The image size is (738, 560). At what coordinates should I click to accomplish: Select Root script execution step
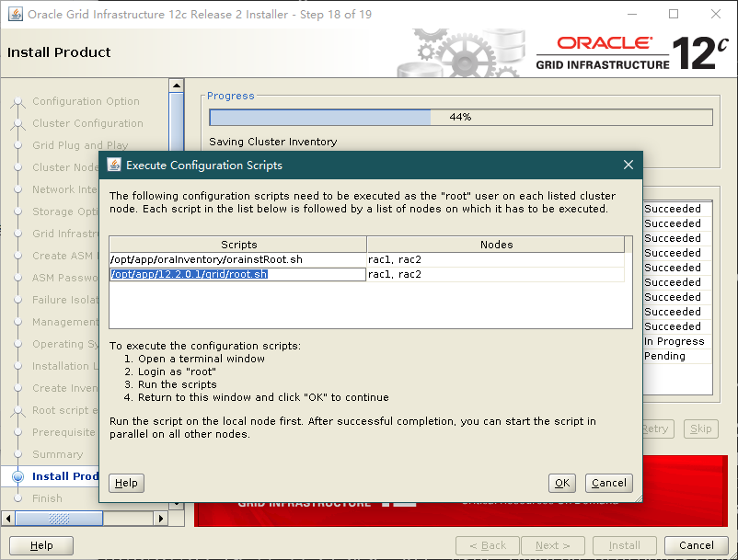tap(65, 410)
